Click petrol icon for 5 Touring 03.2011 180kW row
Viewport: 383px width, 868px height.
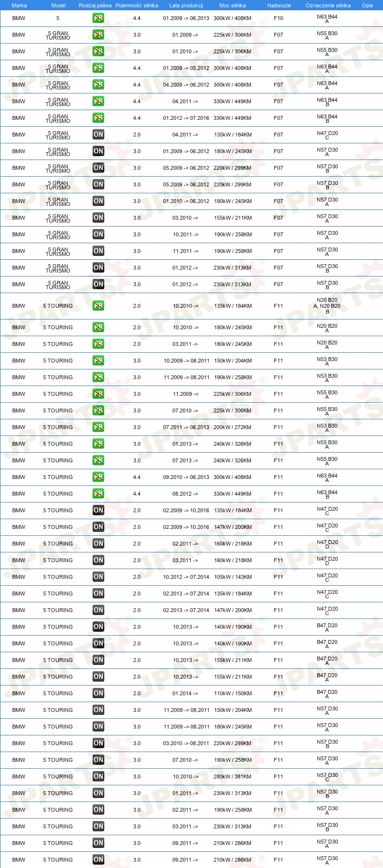coord(98,344)
